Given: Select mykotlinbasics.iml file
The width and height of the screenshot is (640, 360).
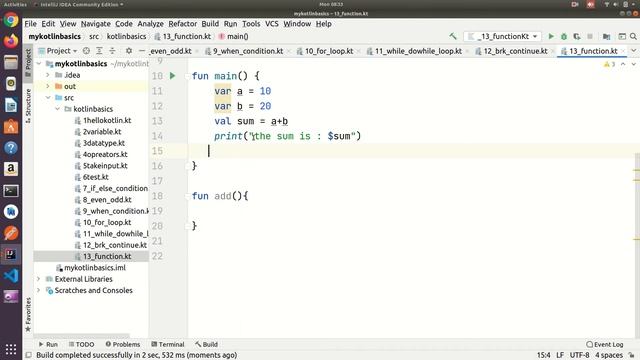Looking at the screenshot, I should point(95,268).
